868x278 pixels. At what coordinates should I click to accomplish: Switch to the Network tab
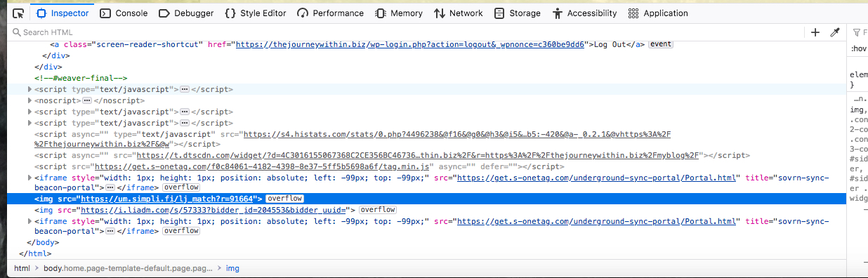[x=459, y=13]
